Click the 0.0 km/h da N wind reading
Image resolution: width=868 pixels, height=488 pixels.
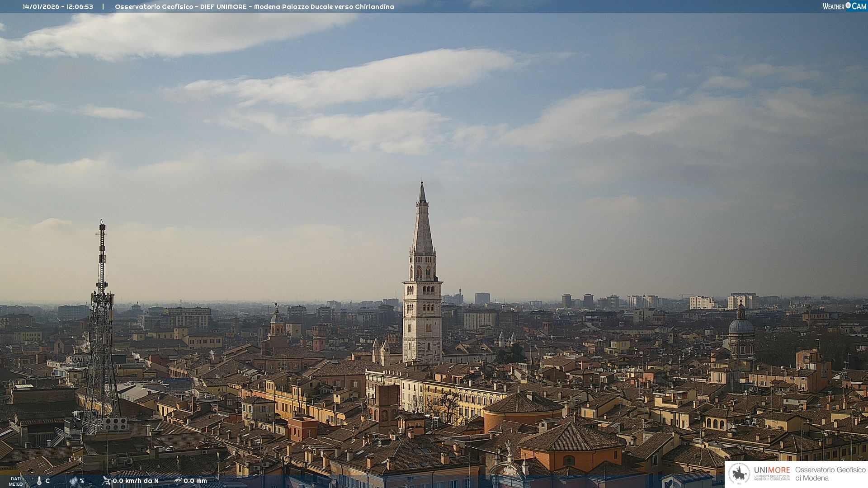136,481
